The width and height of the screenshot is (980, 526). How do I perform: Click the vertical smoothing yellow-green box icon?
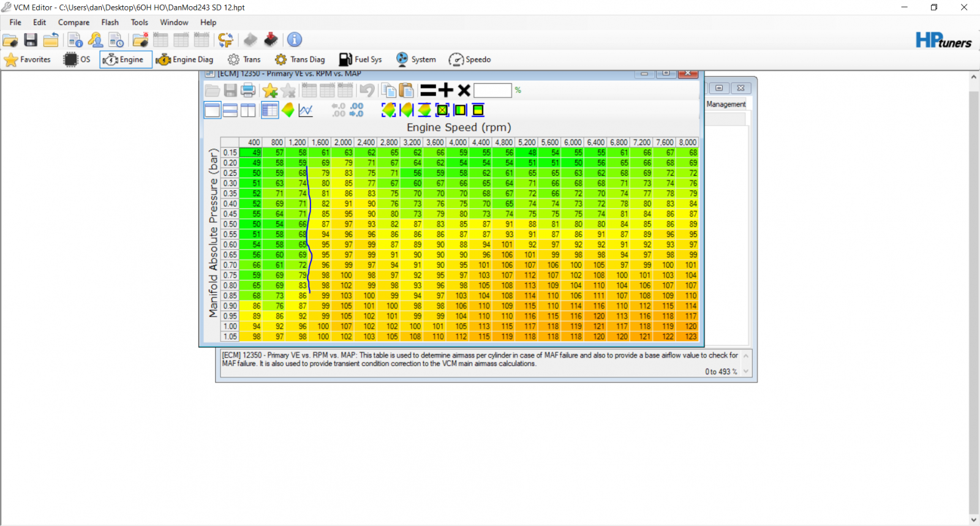[478, 110]
